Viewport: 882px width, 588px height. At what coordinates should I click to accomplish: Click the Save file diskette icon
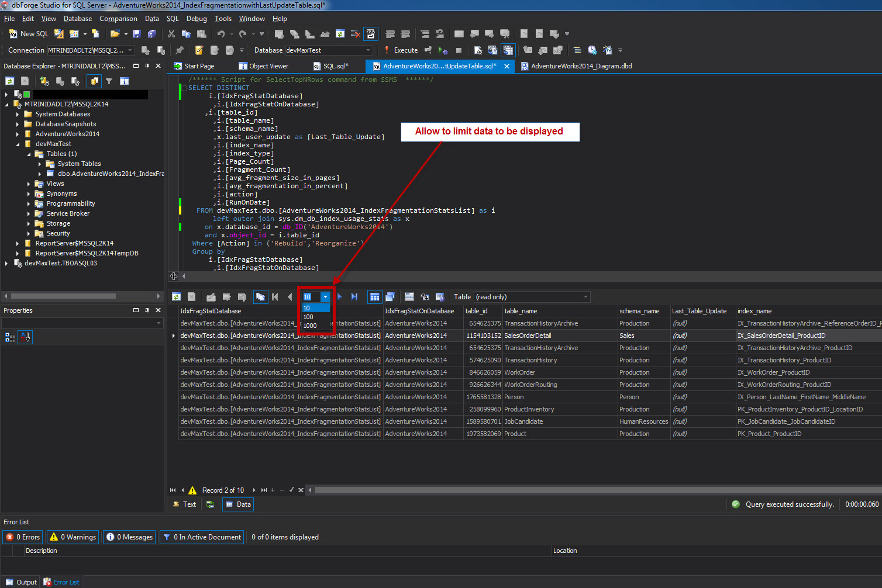[137, 34]
